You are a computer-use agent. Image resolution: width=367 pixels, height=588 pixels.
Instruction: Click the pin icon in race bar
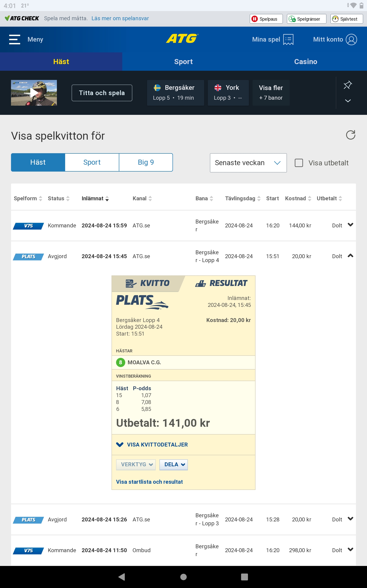(348, 85)
